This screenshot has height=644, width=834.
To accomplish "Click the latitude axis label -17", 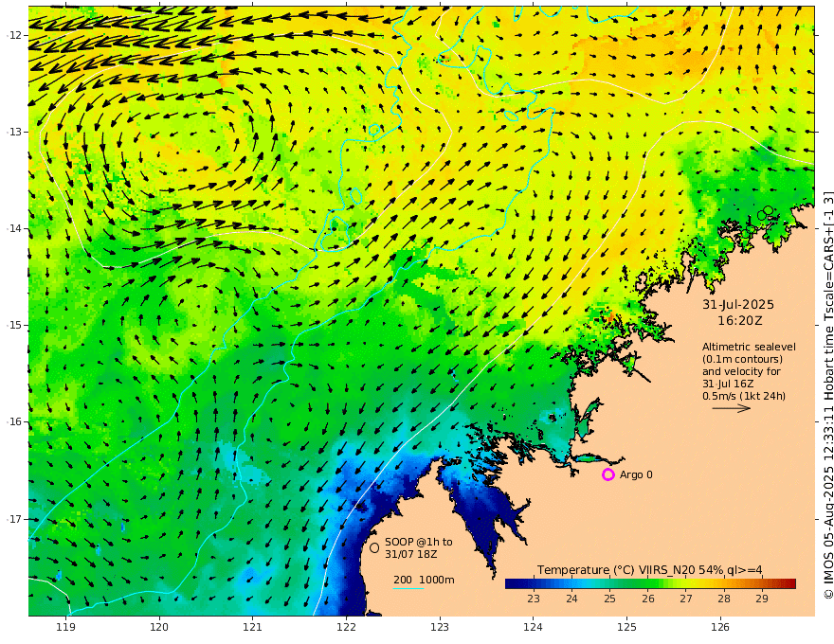I will coord(14,519).
